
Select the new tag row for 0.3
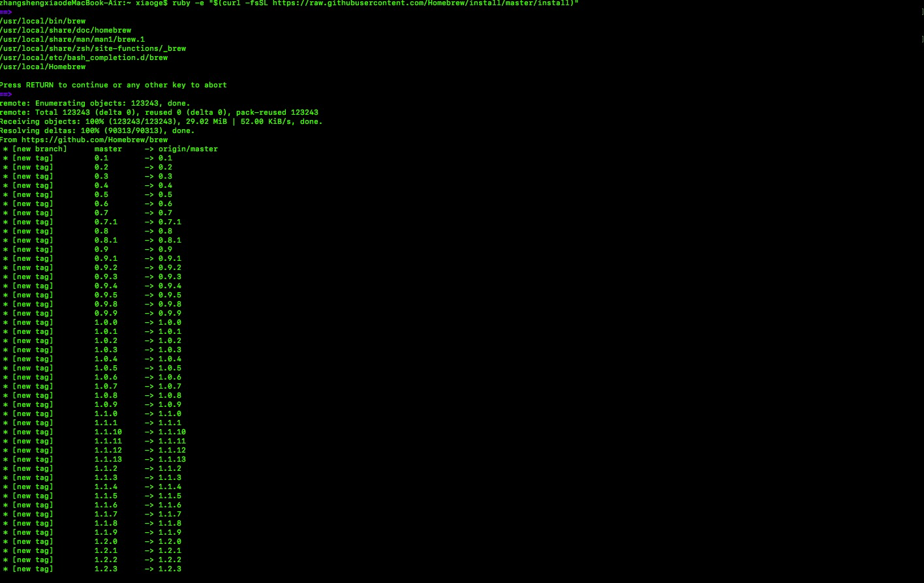tap(87, 176)
